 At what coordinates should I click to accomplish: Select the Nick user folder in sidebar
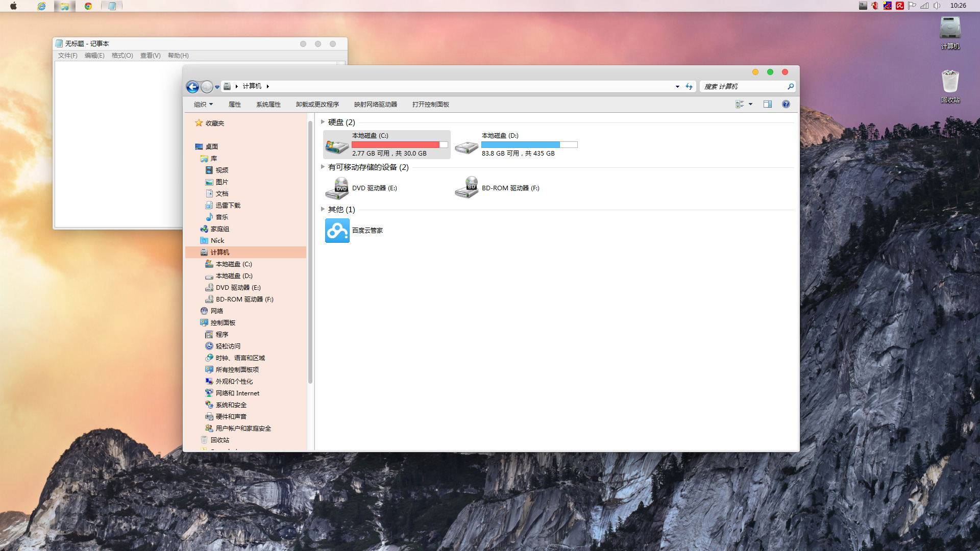tap(212, 241)
